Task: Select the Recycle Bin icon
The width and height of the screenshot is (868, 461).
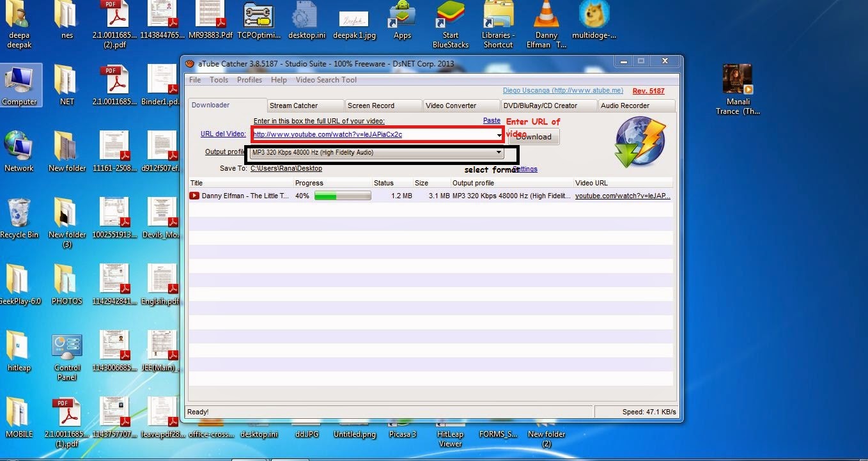Action: (19, 218)
